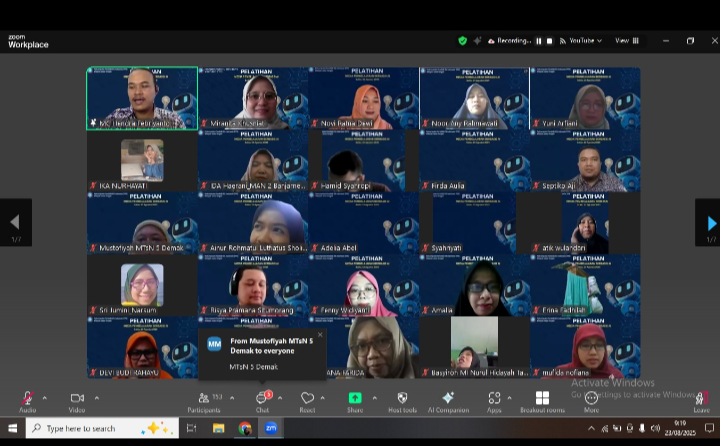Click the React heart icon
Screen dimensions: 720x446
pos(307,398)
